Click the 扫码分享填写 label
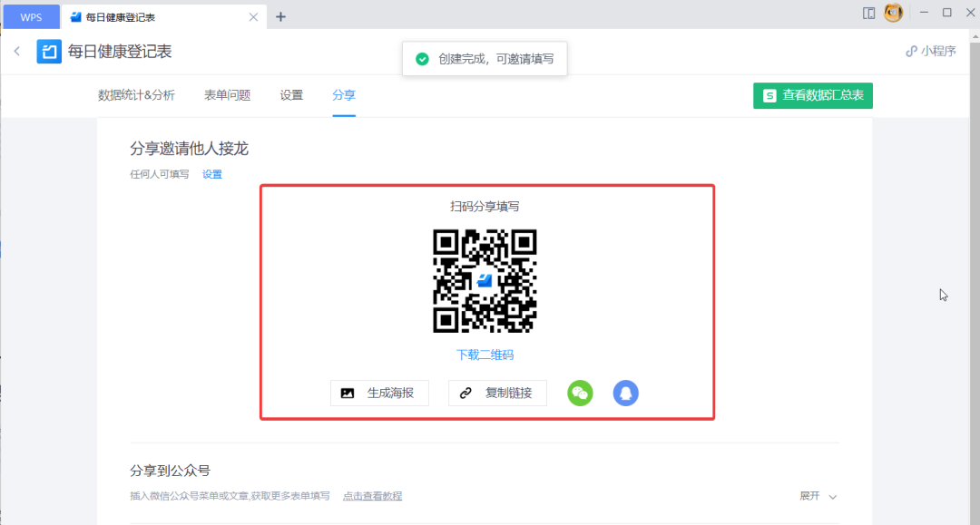This screenshot has width=980, height=525. [485, 206]
